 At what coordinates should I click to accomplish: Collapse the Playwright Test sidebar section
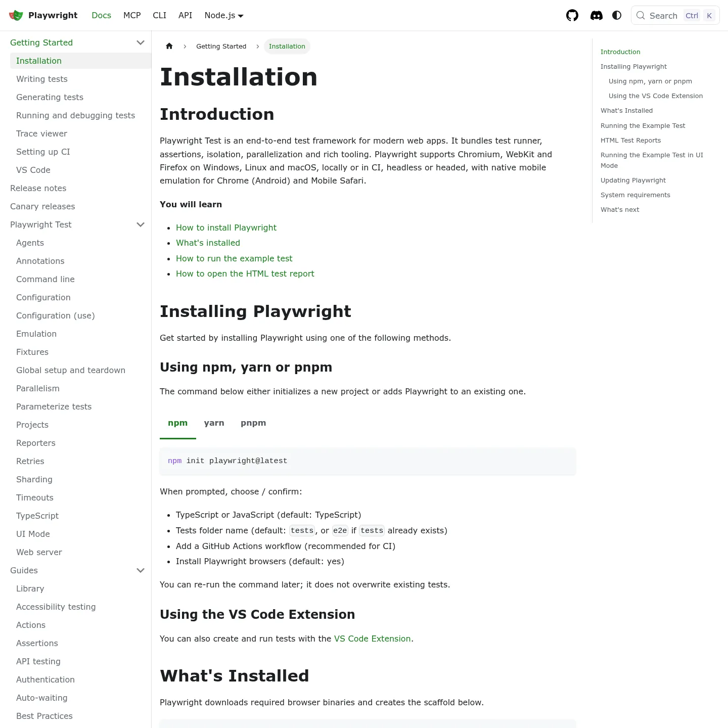pos(141,224)
